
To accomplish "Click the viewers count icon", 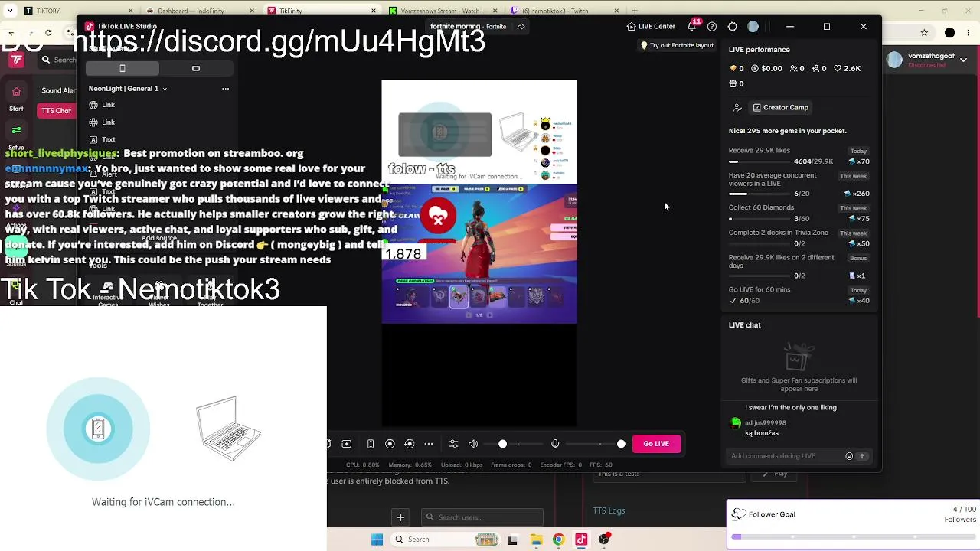I will pos(793,69).
